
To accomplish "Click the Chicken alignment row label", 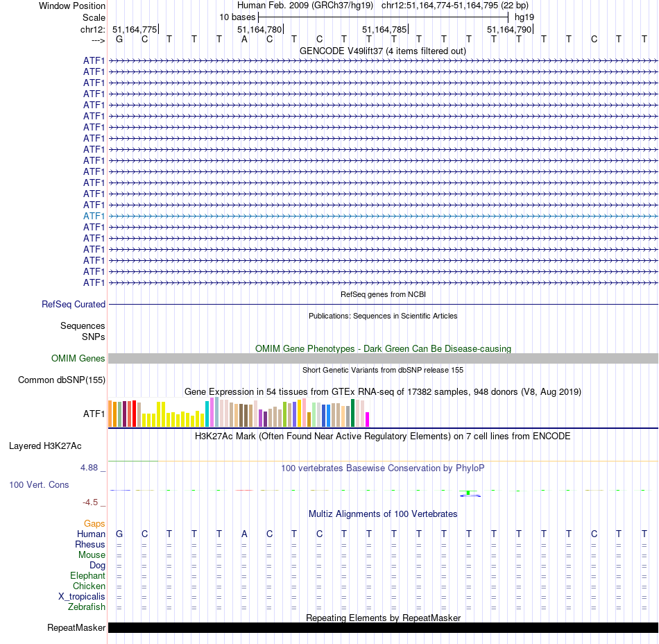I will [89, 586].
